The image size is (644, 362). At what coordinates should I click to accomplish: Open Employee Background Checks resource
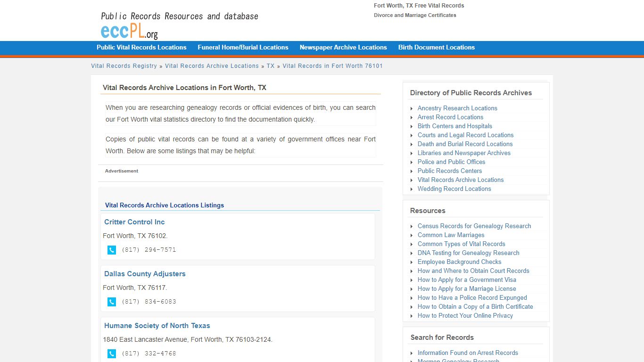[x=459, y=262]
